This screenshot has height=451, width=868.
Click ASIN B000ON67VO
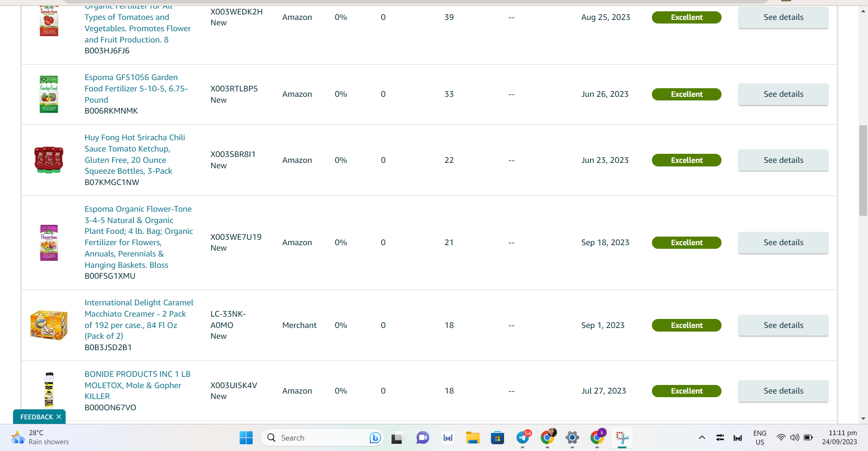(x=110, y=408)
